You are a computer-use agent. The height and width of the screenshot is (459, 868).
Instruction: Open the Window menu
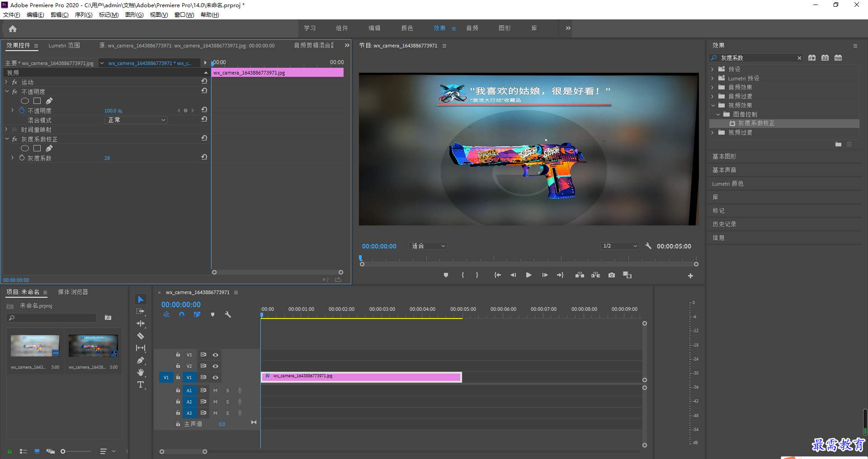tap(184, 15)
